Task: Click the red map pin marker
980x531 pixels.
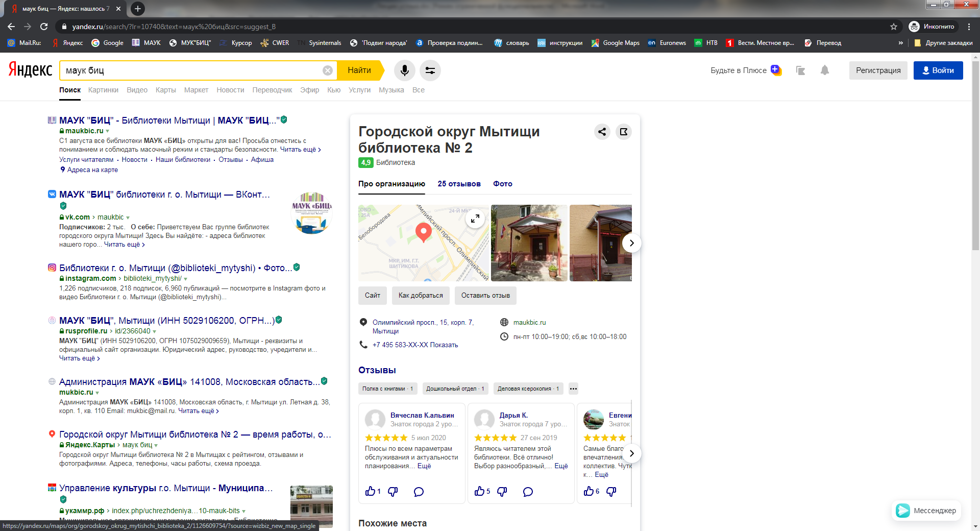Action: [x=423, y=232]
